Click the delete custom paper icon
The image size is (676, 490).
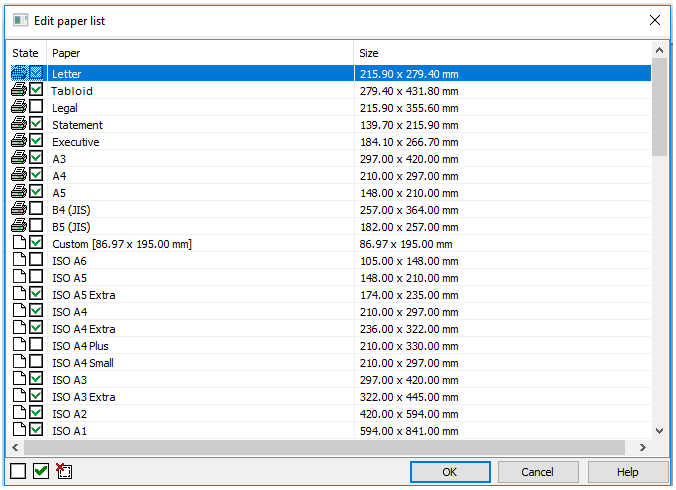click(64, 471)
